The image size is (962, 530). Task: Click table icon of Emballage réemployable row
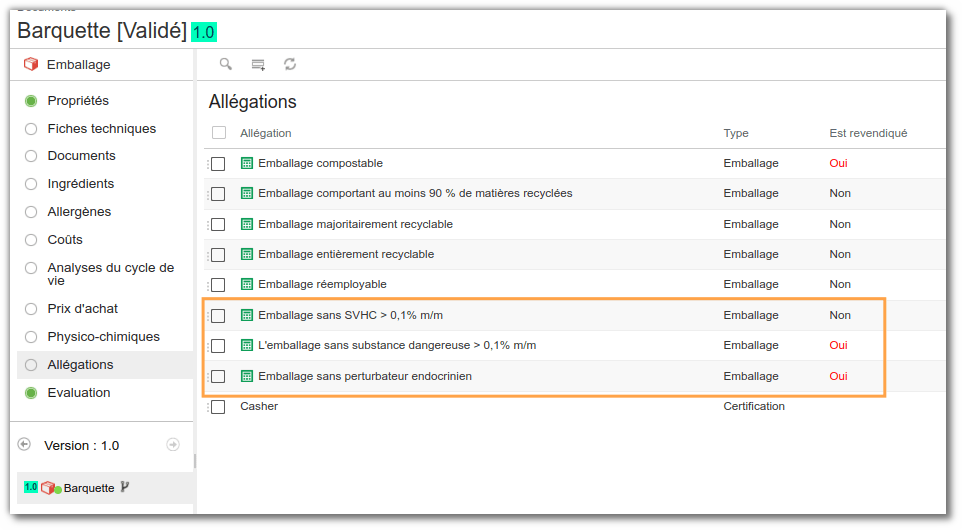247,284
